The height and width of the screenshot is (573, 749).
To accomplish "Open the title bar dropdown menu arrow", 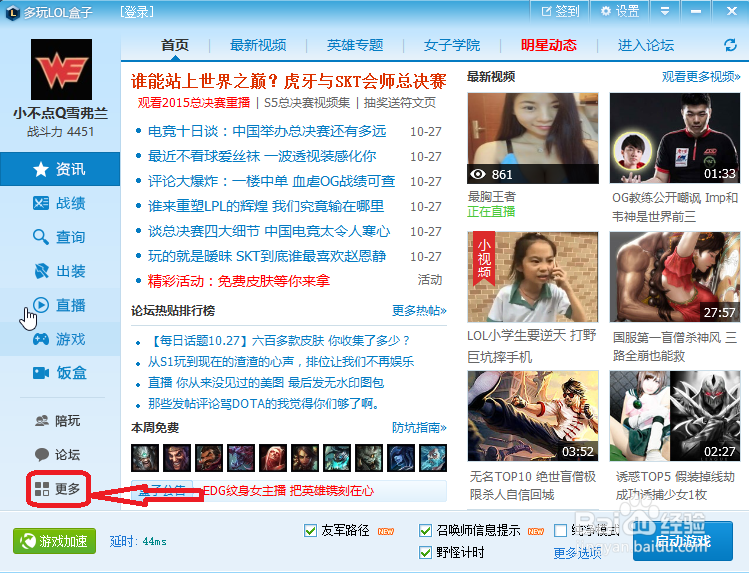I will point(664,11).
